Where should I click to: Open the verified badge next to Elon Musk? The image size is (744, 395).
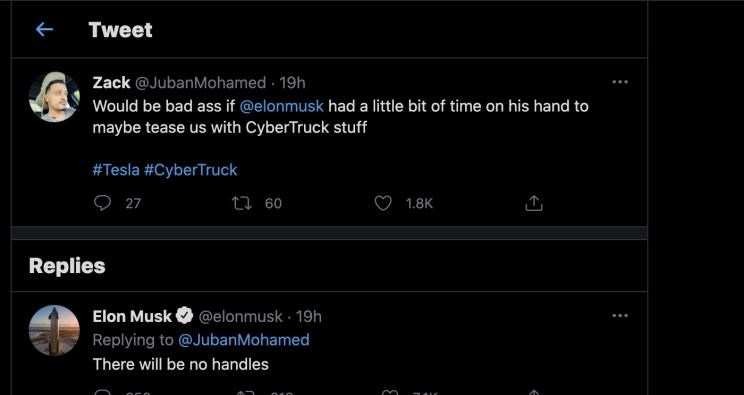click(185, 316)
